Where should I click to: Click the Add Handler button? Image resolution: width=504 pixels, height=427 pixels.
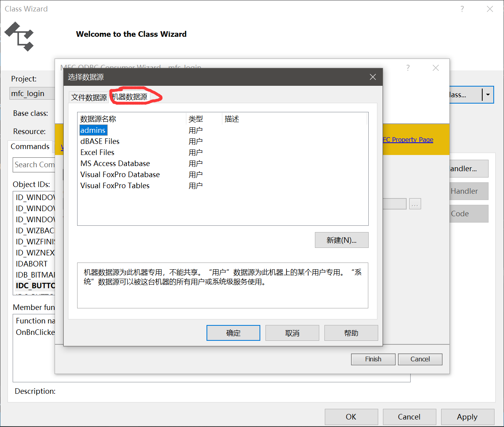(469, 169)
